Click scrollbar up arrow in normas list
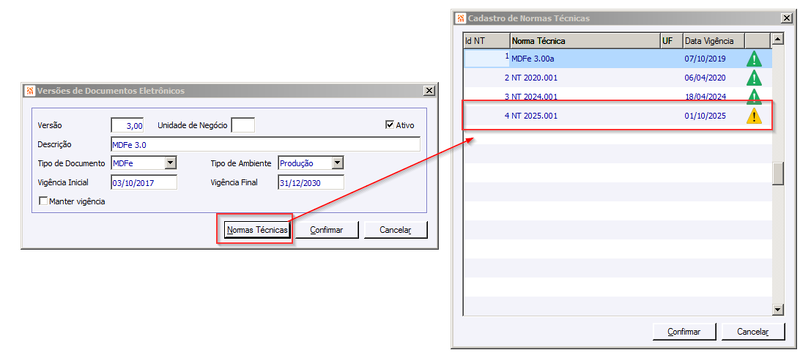 pyautogui.click(x=778, y=39)
